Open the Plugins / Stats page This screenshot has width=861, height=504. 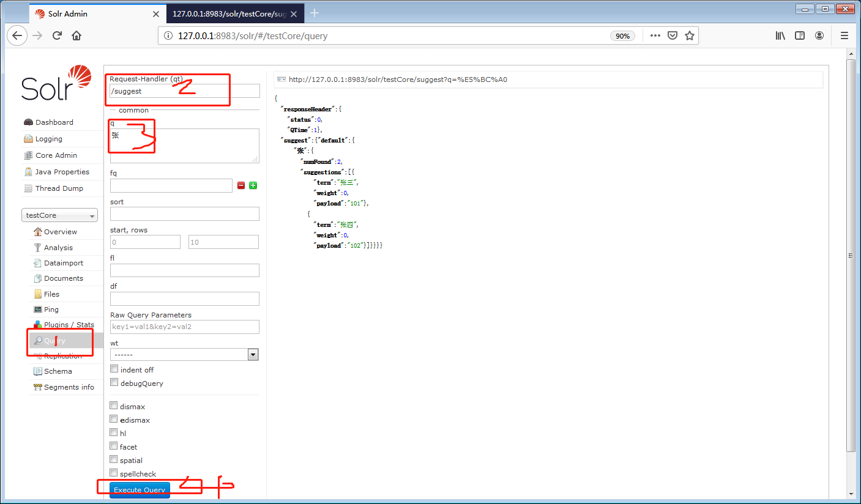click(x=69, y=325)
